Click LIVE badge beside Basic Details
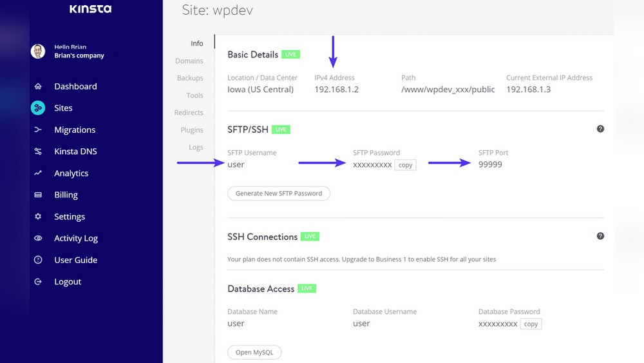Viewport: 644px width, 363px height. point(290,54)
